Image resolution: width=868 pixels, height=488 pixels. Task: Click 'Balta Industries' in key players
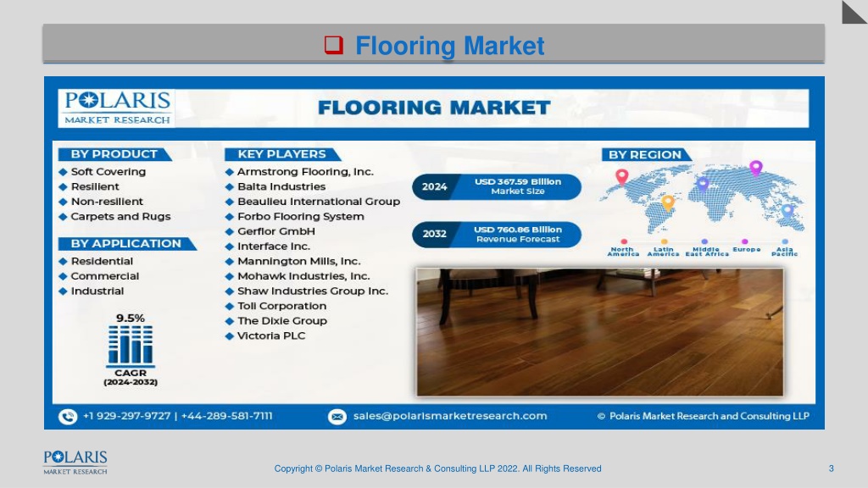tap(281, 187)
